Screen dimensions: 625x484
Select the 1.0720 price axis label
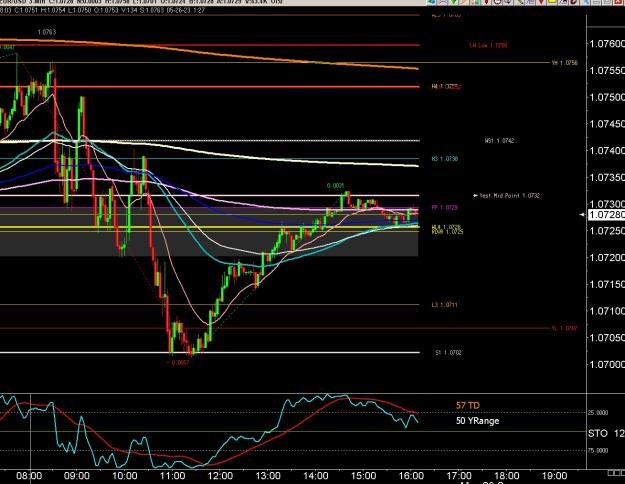point(607,257)
